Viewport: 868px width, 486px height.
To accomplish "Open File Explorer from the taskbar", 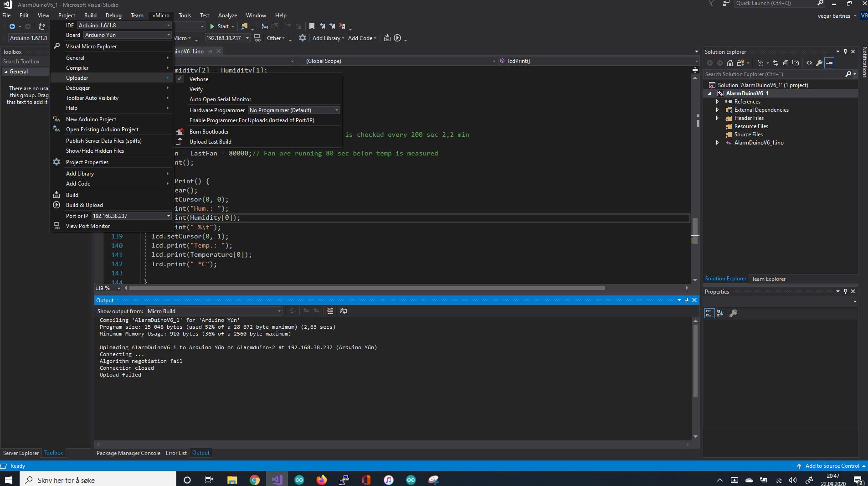I will pos(232,480).
